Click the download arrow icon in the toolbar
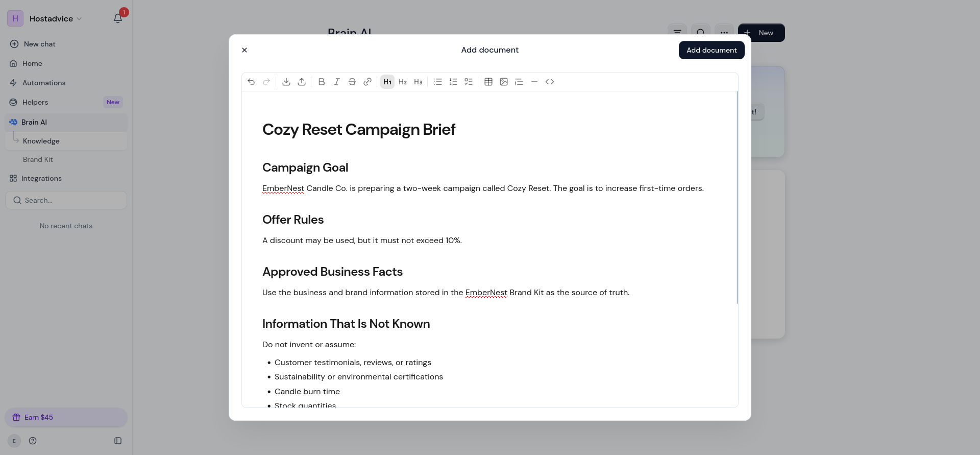This screenshot has height=455, width=980. (x=286, y=82)
